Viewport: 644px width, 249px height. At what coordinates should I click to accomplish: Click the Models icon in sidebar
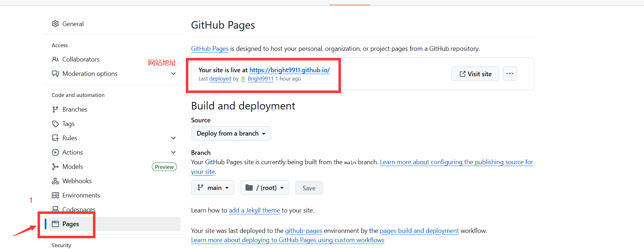pyautogui.click(x=55, y=166)
